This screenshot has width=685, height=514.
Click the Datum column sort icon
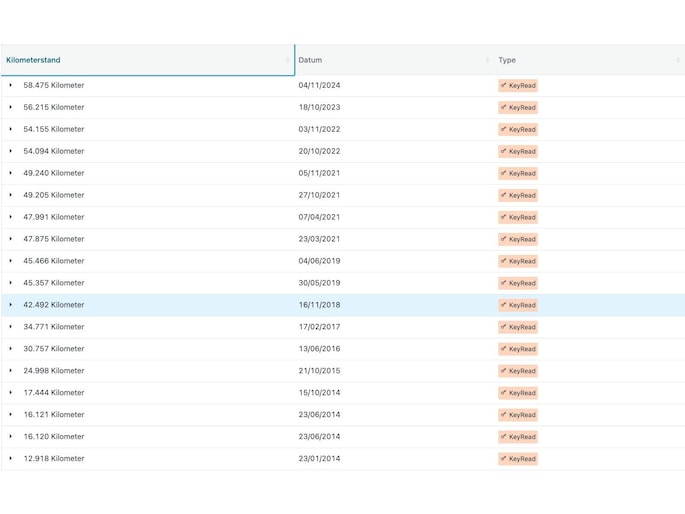[x=487, y=60]
